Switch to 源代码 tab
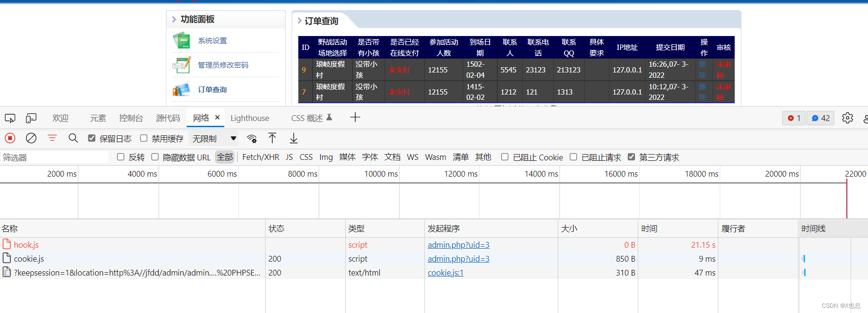 click(x=168, y=118)
